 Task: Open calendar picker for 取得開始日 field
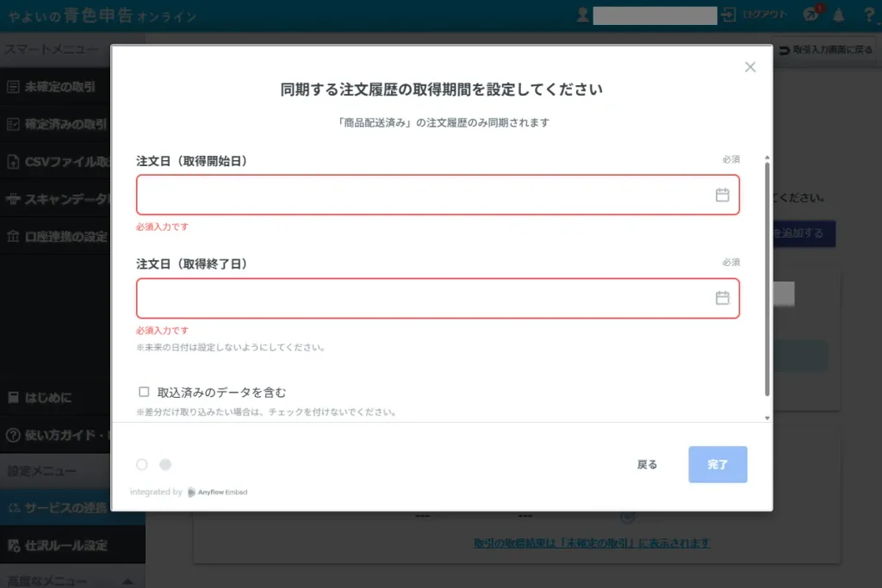pos(723,195)
